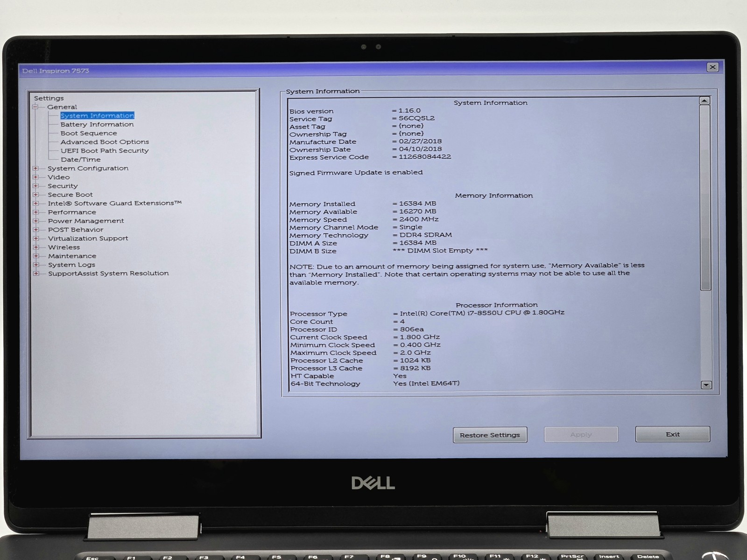Screen dimensions: 747x560
Task: Select System Information in the tree
Action: click(97, 116)
